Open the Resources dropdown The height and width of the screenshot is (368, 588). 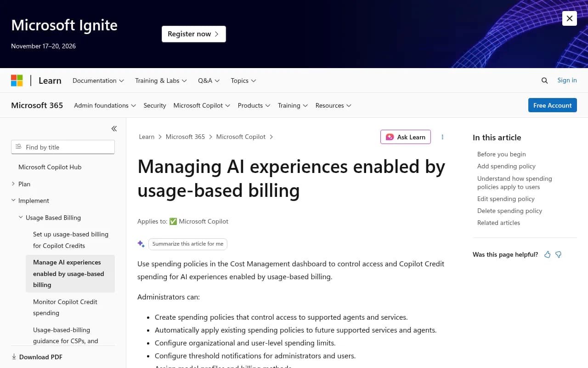coord(334,105)
